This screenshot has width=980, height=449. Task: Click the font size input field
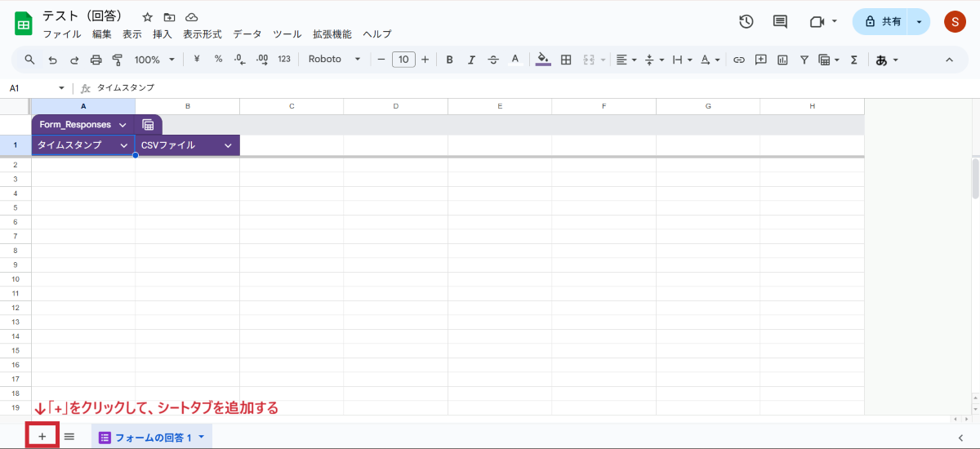pyautogui.click(x=403, y=60)
